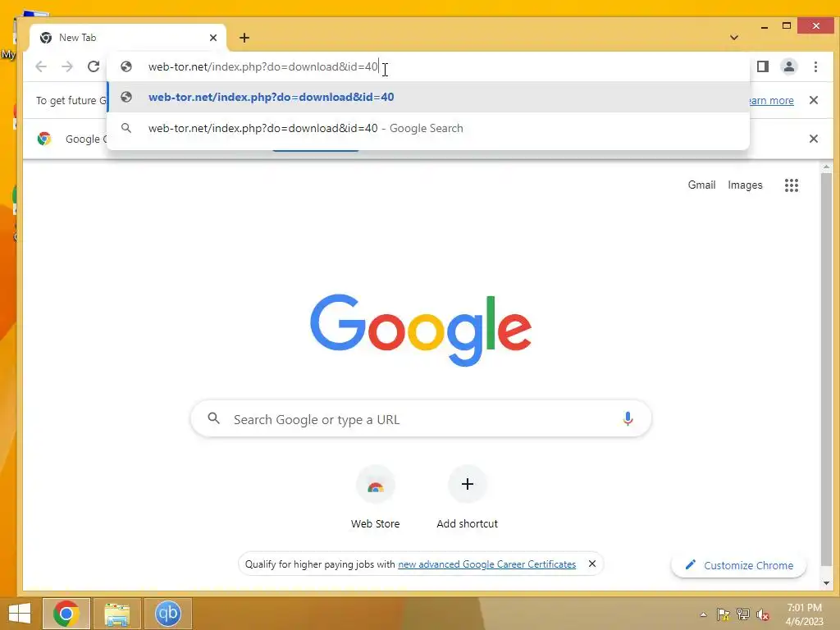Open Gmail link
The height and width of the screenshot is (630, 840).
701,185
